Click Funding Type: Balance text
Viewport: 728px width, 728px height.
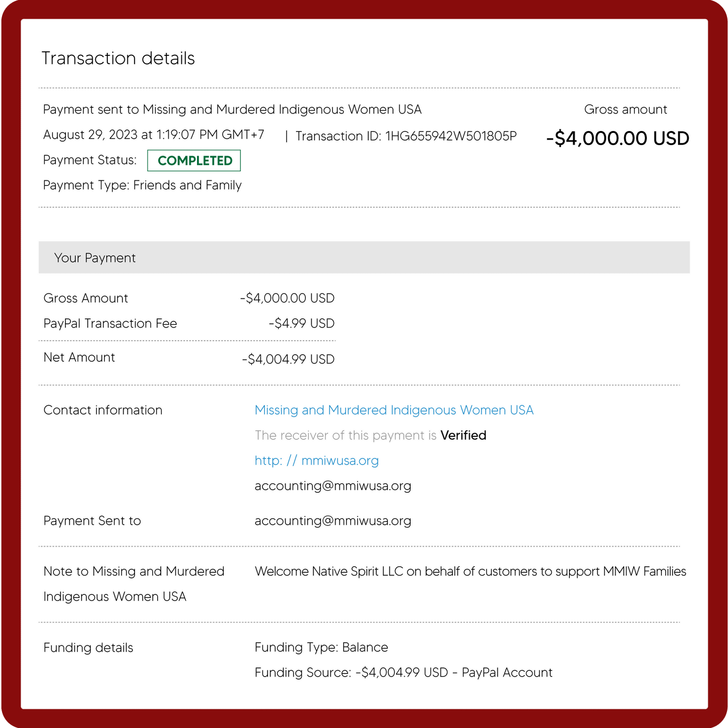[x=321, y=647]
